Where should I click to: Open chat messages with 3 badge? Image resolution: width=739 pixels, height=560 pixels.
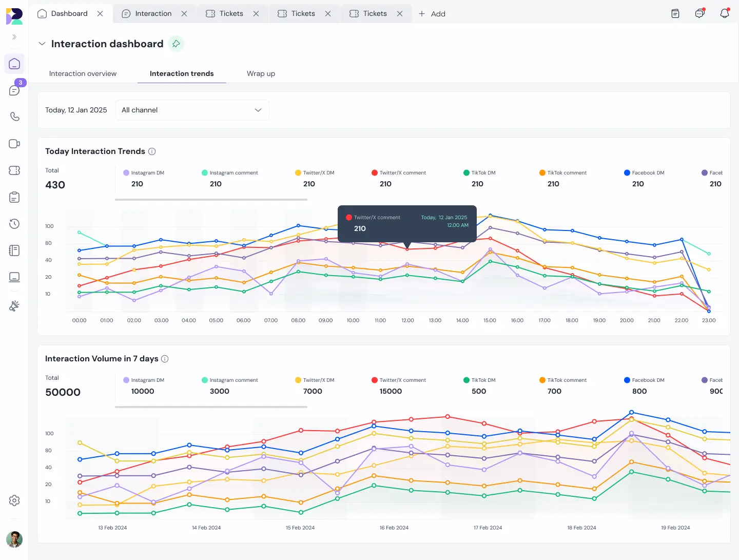pyautogui.click(x=14, y=90)
